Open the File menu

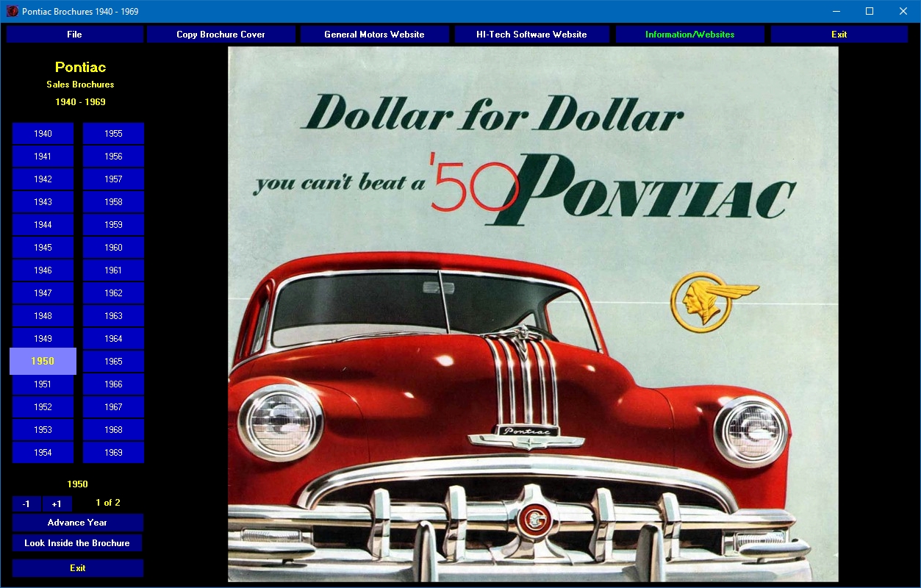click(x=74, y=35)
